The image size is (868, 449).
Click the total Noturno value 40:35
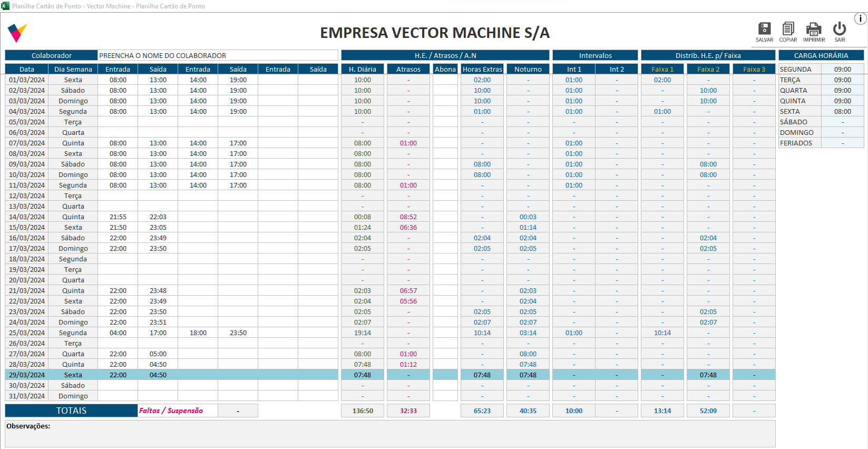point(528,411)
